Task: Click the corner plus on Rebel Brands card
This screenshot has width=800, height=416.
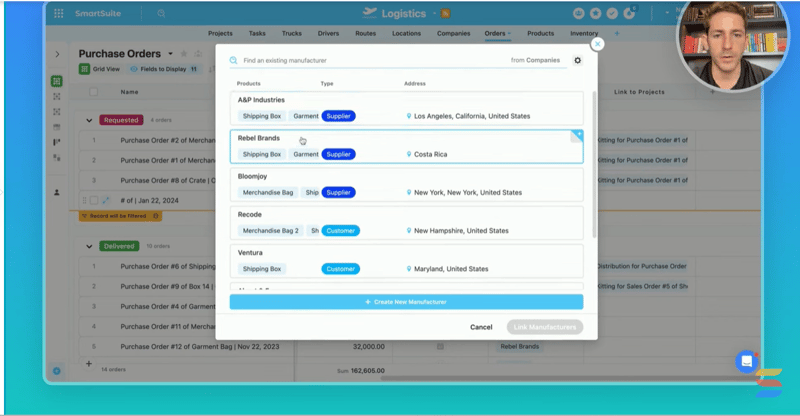Action: tap(577, 136)
